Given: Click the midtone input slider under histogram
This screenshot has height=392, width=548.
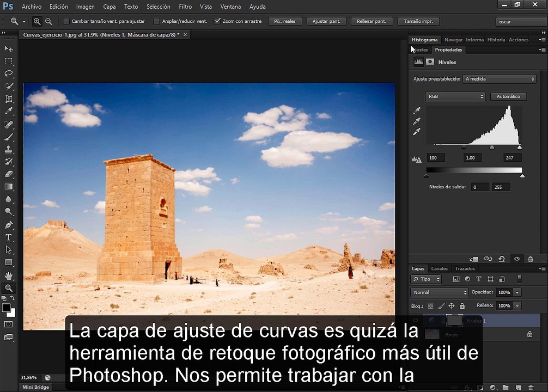Looking at the screenshot, I should click(x=492, y=148).
